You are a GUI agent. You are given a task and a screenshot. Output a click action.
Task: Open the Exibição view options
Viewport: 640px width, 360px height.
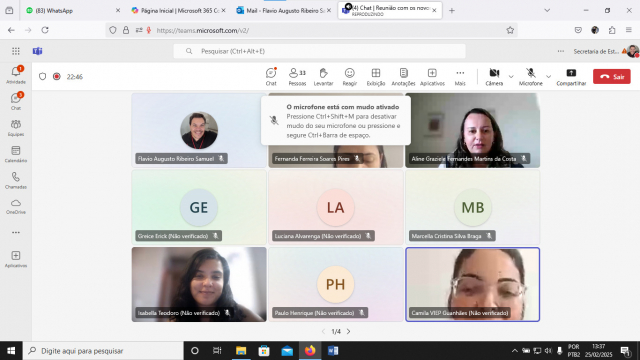coord(376,77)
